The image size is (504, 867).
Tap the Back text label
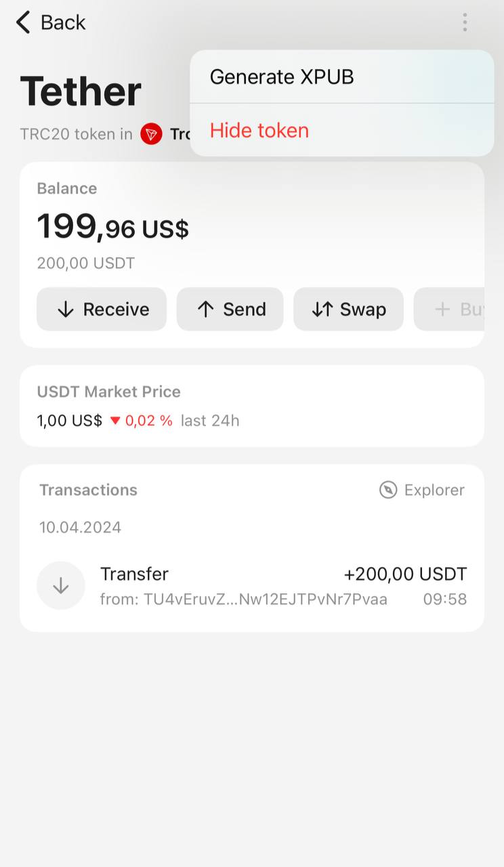click(x=63, y=22)
